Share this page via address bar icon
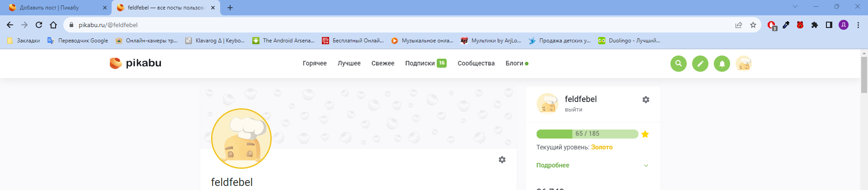Viewport: 868px width, 190px height. [739, 25]
